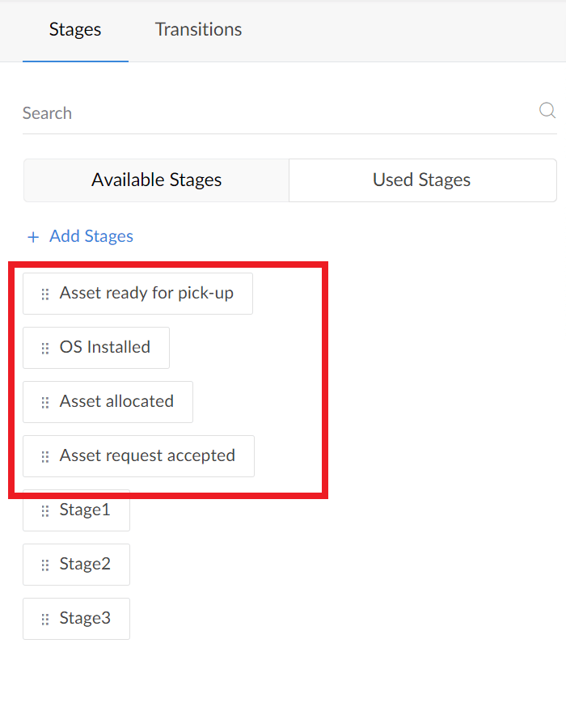
Task: Switch to Used Stages view
Action: coord(422,180)
